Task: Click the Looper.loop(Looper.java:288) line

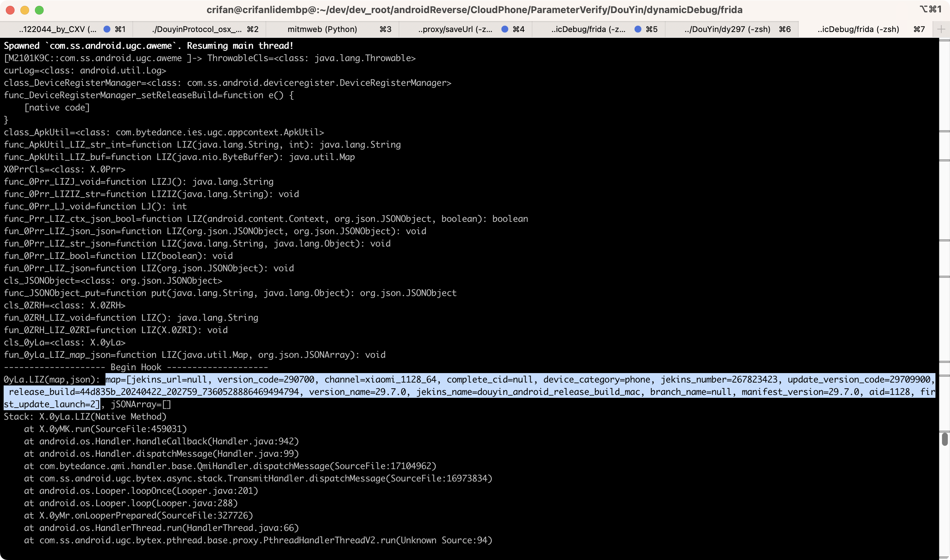Action: pos(131,503)
